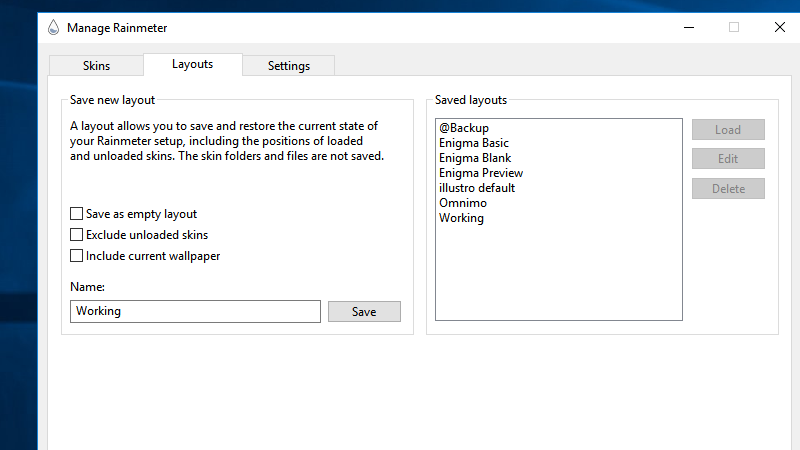Choose Enigma Preview from saved layouts
The image size is (800, 450).
tap(481, 173)
